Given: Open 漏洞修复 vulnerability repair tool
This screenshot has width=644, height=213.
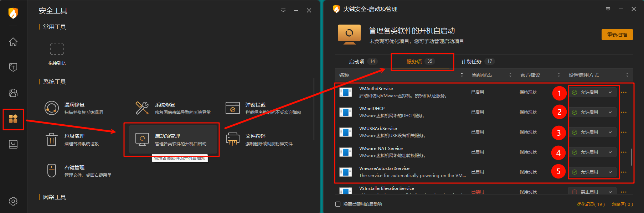Looking at the screenshot, I should 74,108.
